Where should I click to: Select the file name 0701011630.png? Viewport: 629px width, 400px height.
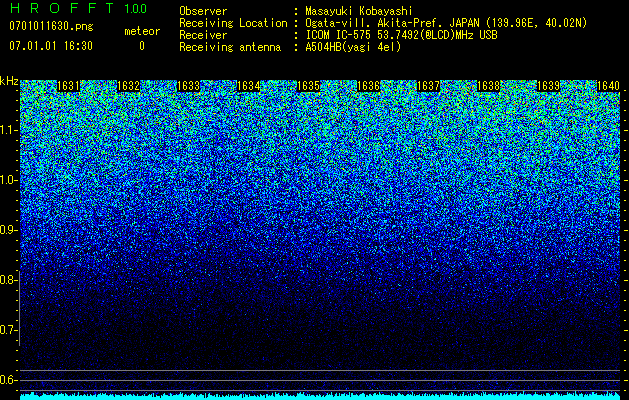tap(51, 27)
